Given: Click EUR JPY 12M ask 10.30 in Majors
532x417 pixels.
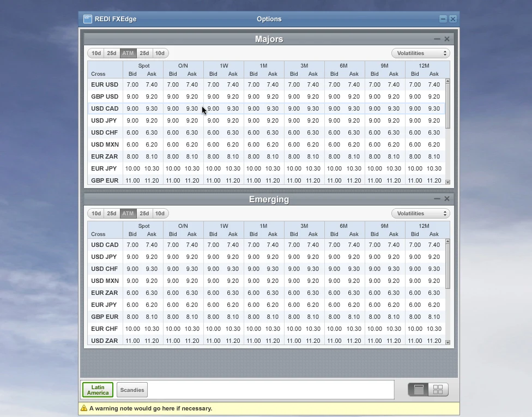Looking at the screenshot, I should click(x=434, y=168).
